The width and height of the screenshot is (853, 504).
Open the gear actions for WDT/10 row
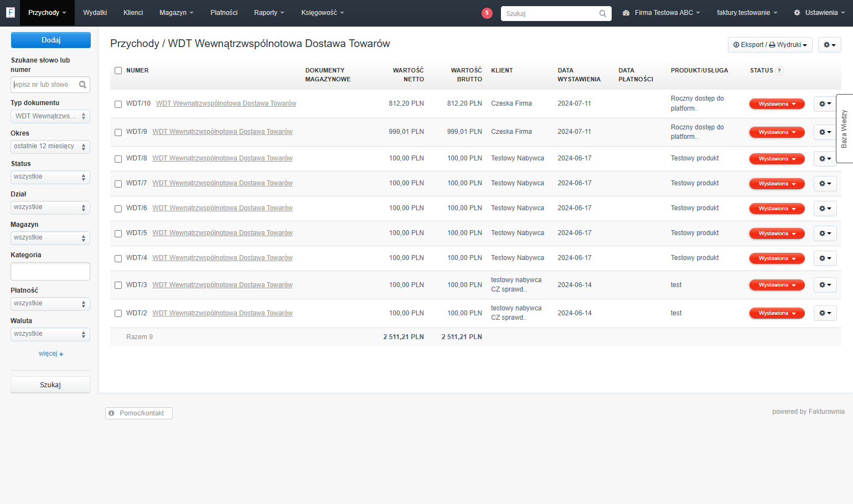coord(825,103)
